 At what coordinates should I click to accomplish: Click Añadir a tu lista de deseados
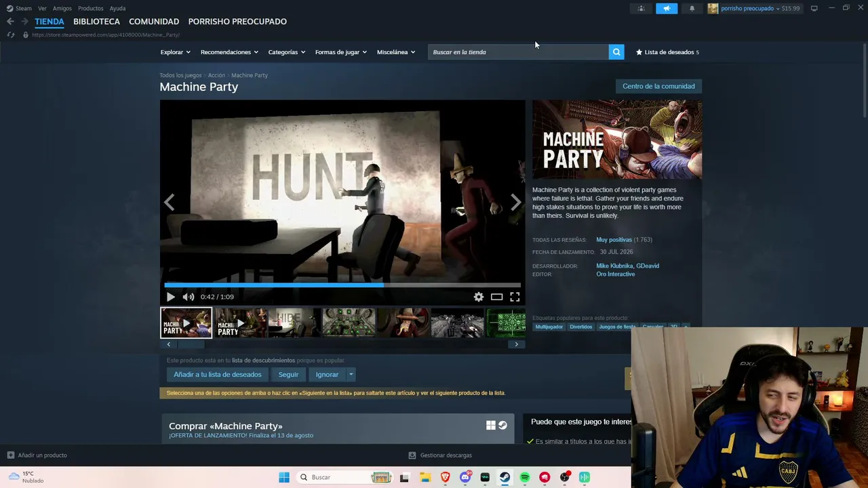[217, 375]
